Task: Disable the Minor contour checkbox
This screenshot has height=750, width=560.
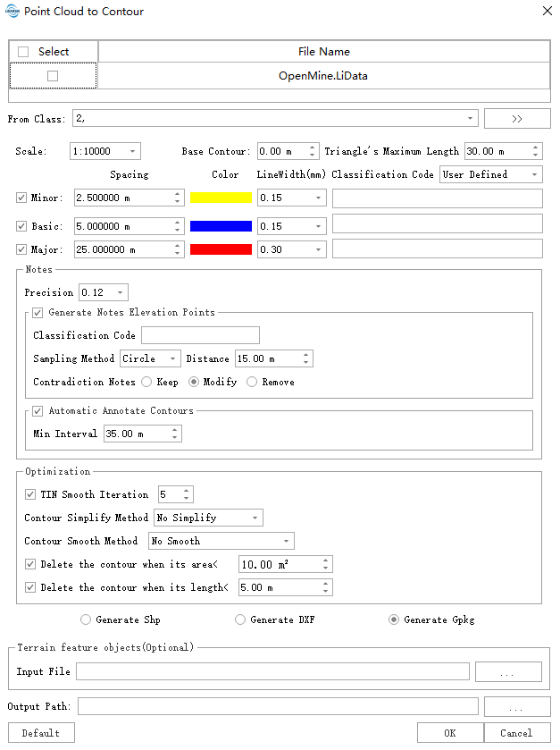Action: tap(22, 198)
